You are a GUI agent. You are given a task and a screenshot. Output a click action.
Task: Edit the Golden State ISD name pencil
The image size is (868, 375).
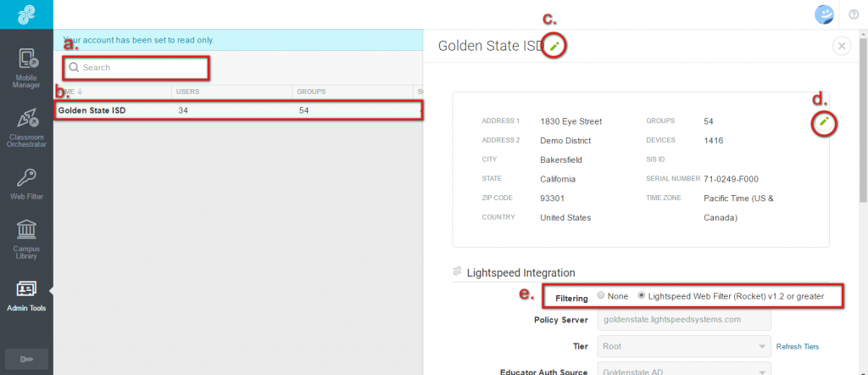click(554, 46)
